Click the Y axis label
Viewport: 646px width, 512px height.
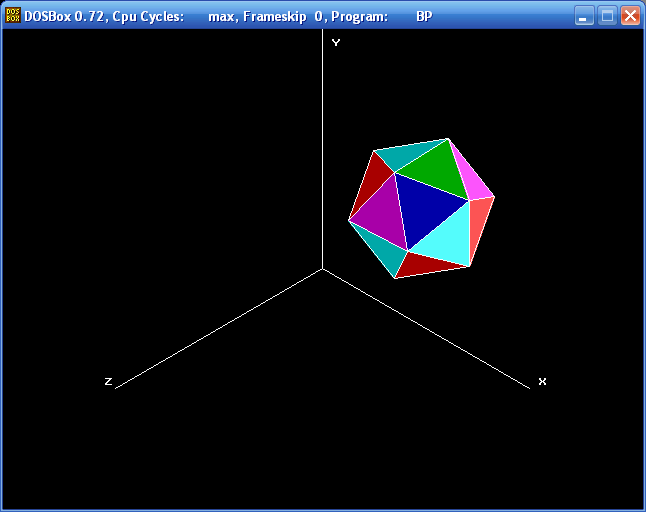pos(336,42)
